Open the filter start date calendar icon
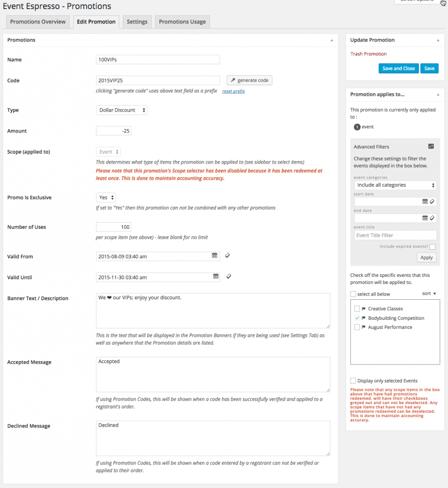Image resolution: width=448 pixels, height=488 pixels. point(425,202)
